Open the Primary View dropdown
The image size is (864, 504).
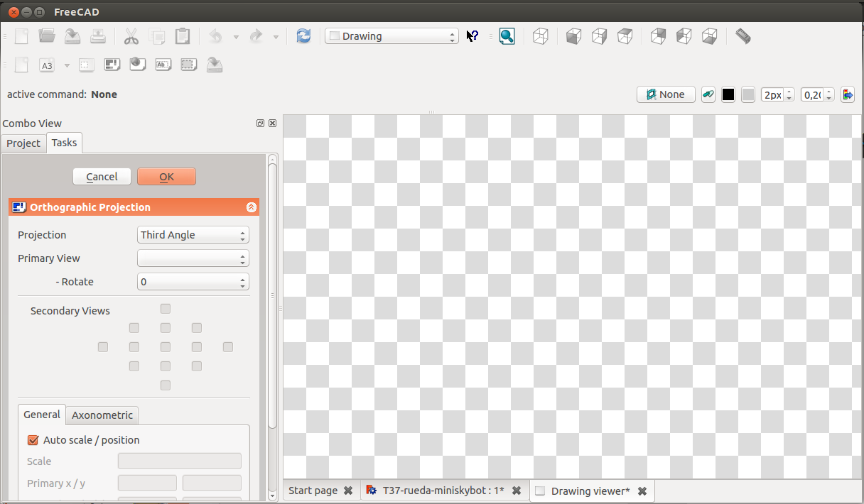[193, 258]
